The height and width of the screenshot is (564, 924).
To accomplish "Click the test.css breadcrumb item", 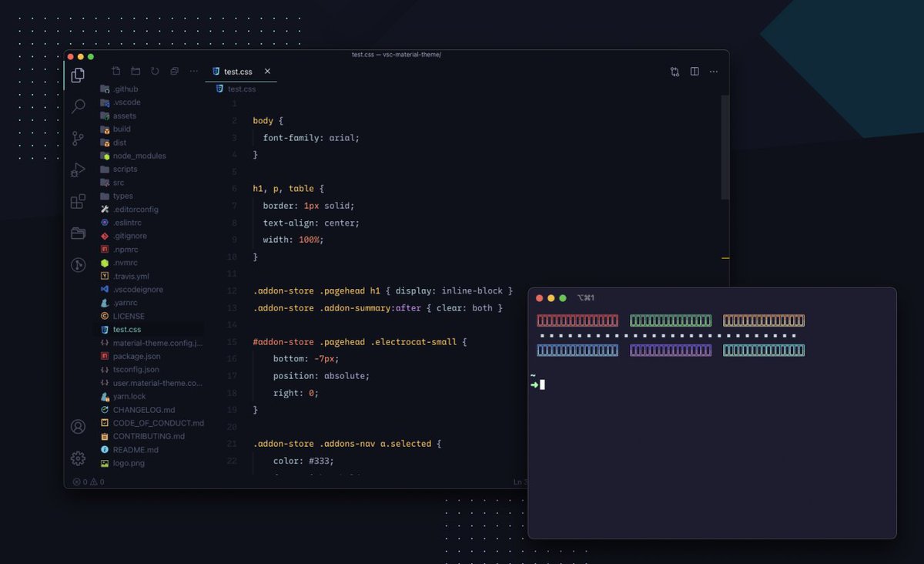I will tap(236, 89).
